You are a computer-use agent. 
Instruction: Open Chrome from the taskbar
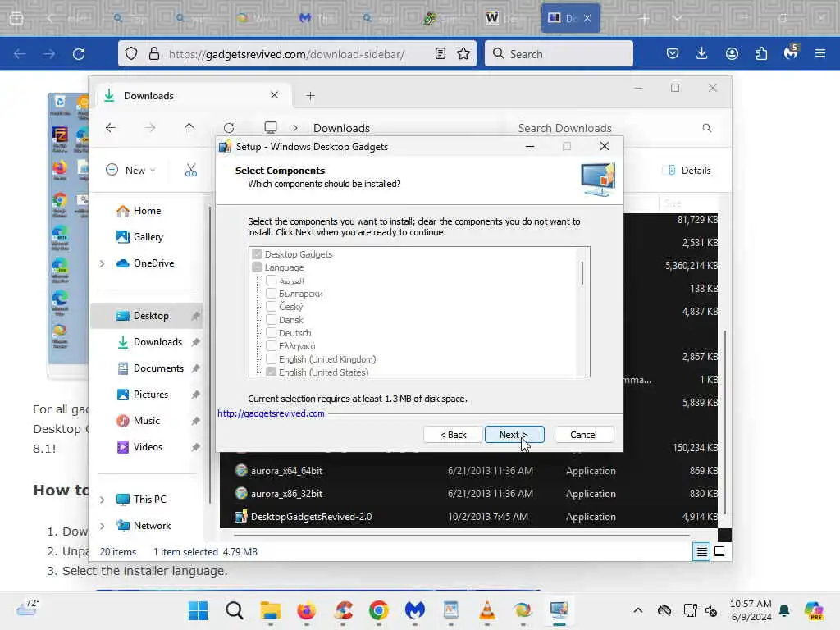(379, 610)
